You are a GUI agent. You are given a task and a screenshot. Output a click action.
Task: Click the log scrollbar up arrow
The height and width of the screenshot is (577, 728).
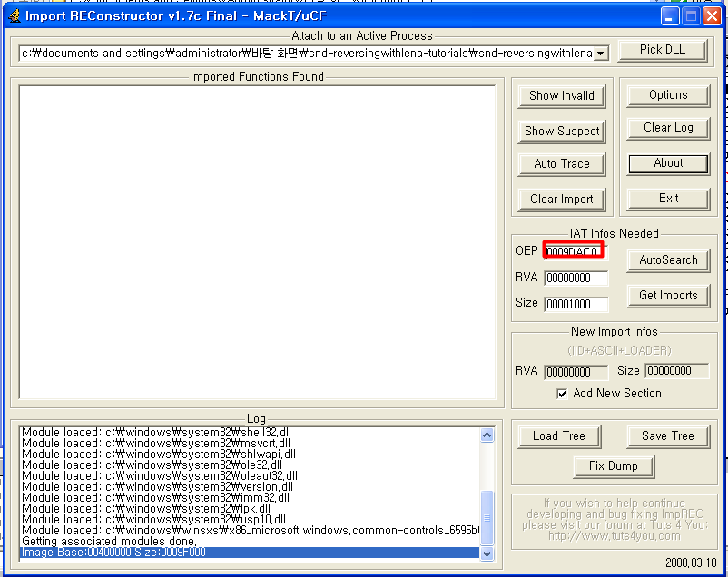tap(487, 435)
